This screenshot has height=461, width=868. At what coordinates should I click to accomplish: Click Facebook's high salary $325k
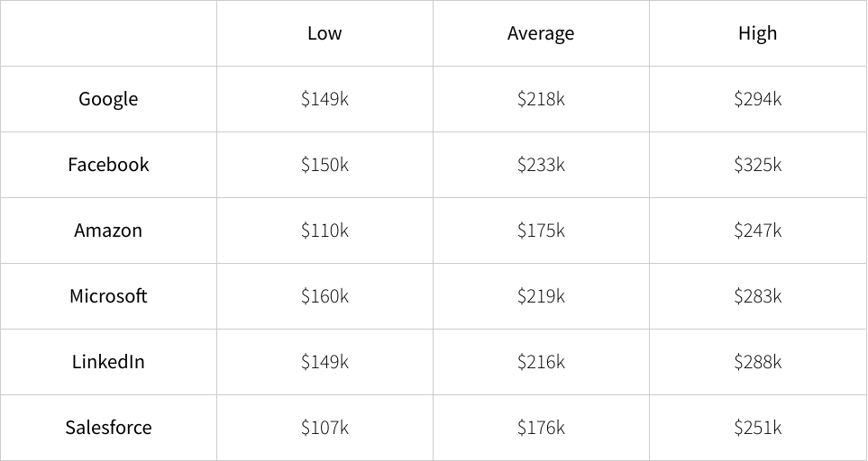pos(757,165)
